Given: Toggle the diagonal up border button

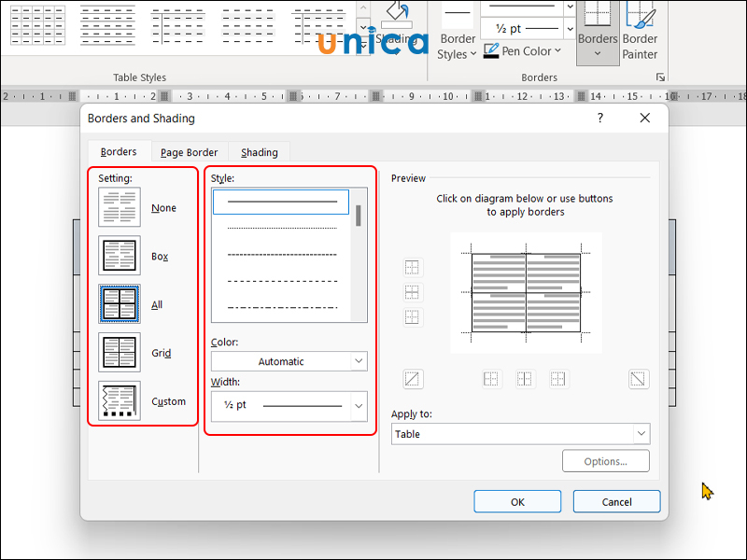Looking at the screenshot, I should click(413, 379).
